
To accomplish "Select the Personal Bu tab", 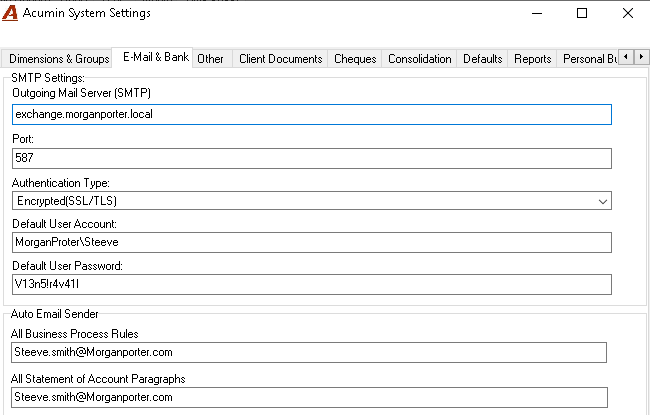I will [x=587, y=59].
